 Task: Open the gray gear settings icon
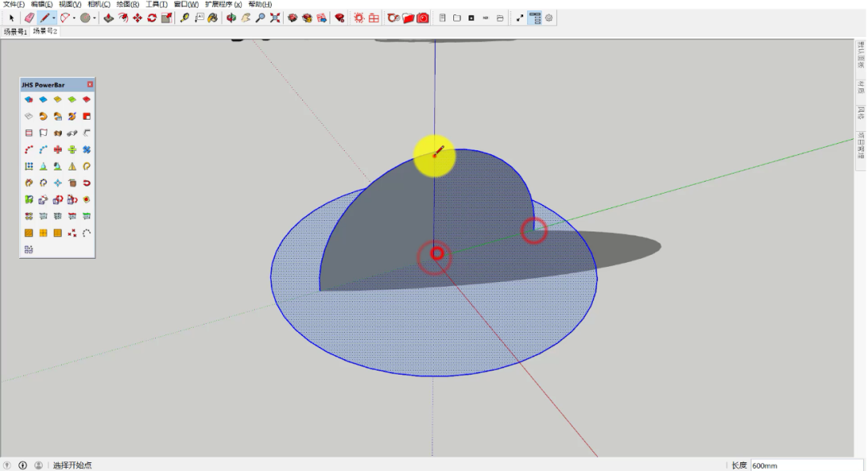pyautogui.click(x=549, y=18)
